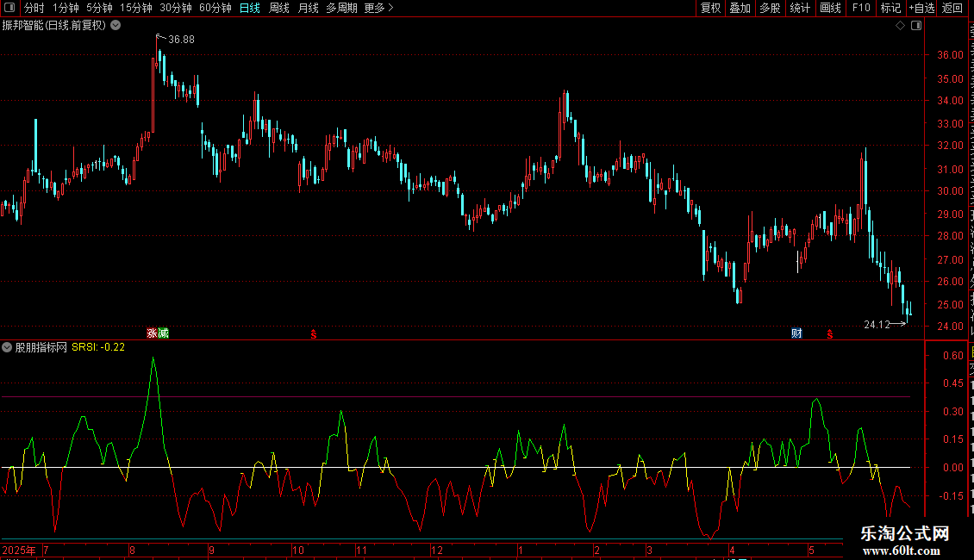
Task: Click month 9 on the time axis
Action: (x=211, y=550)
